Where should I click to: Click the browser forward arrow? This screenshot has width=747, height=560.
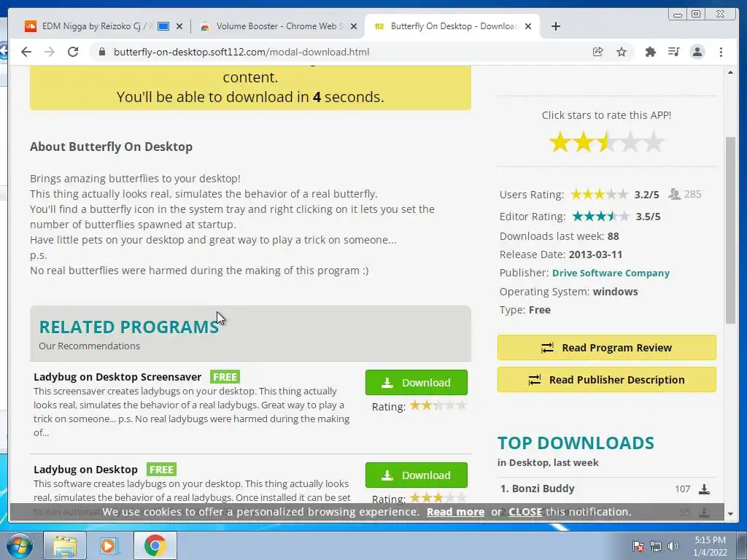point(50,52)
